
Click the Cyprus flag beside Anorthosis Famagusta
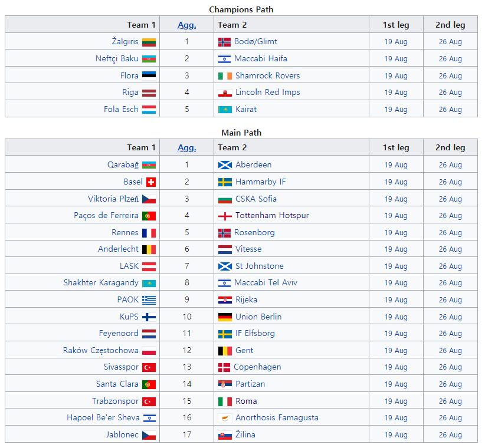tap(225, 418)
